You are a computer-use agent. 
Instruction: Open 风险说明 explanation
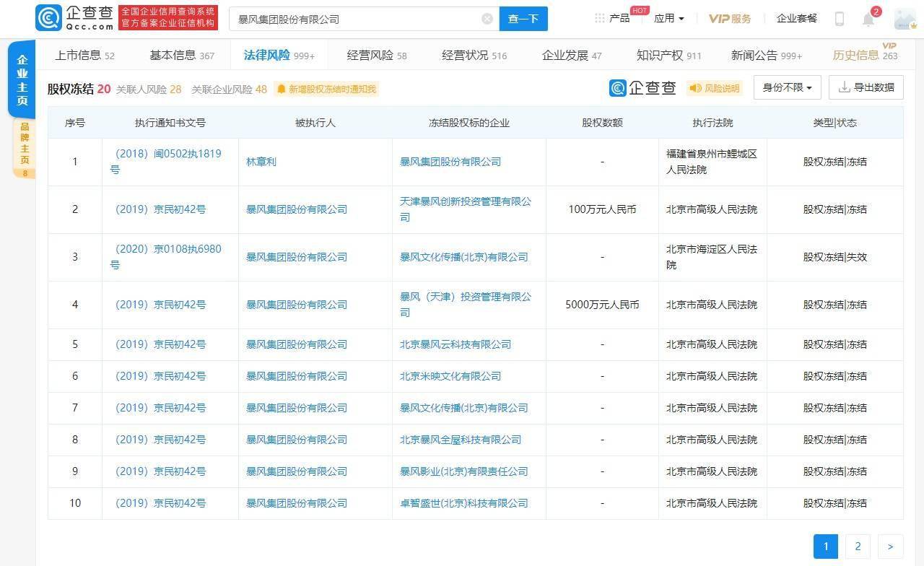715,88
